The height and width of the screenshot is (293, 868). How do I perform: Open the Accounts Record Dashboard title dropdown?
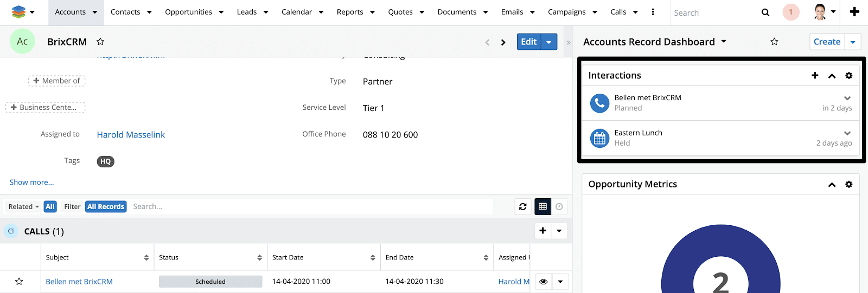pyautogui.click(x=724, y=42)
